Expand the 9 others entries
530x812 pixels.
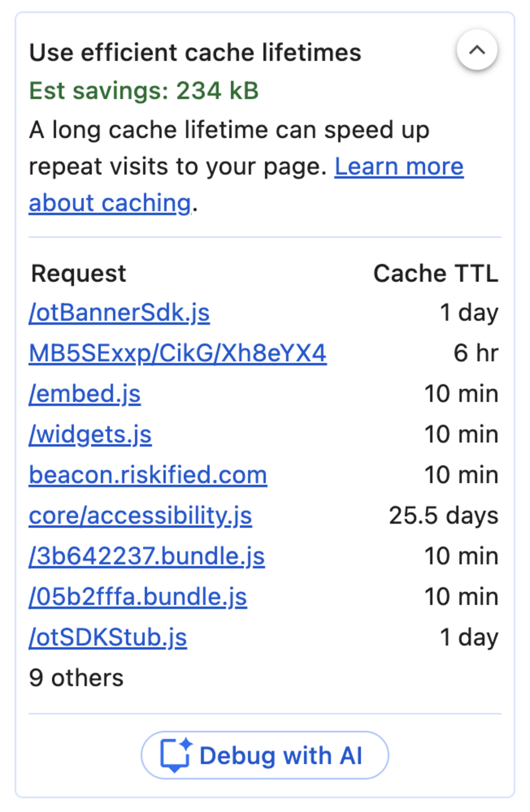point(76,678)
